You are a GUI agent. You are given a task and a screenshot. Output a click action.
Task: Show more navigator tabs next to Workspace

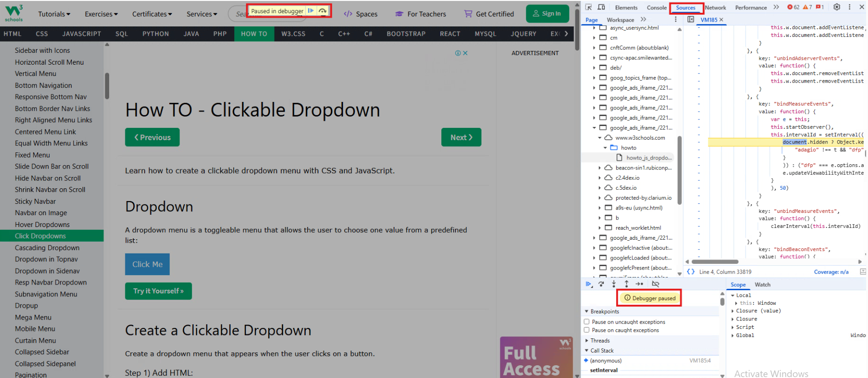(644, 19)
